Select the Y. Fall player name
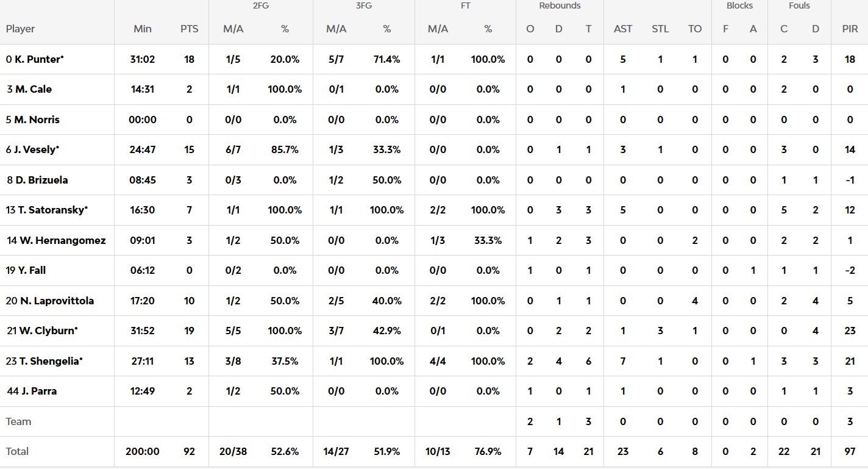Image resolution: width=868 pixels, height=469 pixels. (x=32, y=270)
